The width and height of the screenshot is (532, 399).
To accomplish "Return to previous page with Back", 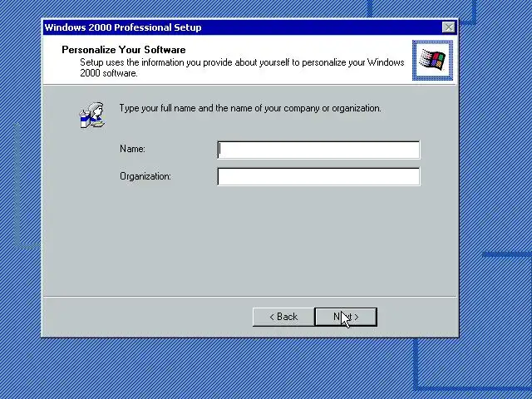I will point(283,317).
